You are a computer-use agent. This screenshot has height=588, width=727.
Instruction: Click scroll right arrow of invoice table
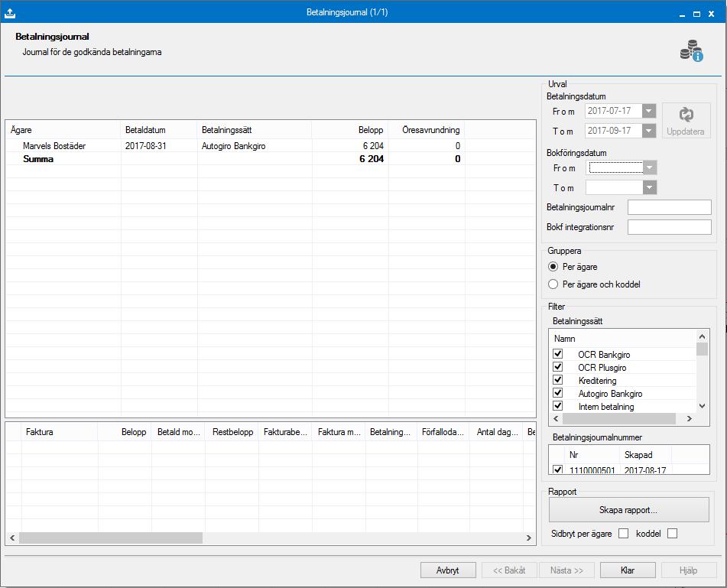click(x=528, y=538)
